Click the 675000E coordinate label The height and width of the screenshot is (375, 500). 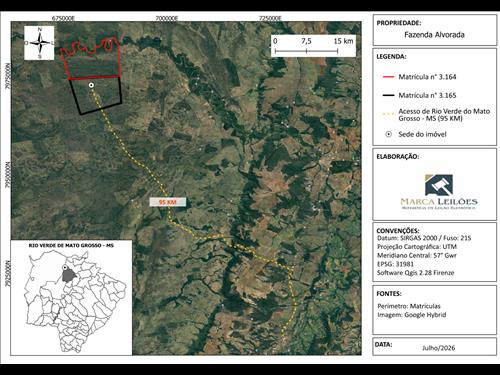(x=63, y=19)
